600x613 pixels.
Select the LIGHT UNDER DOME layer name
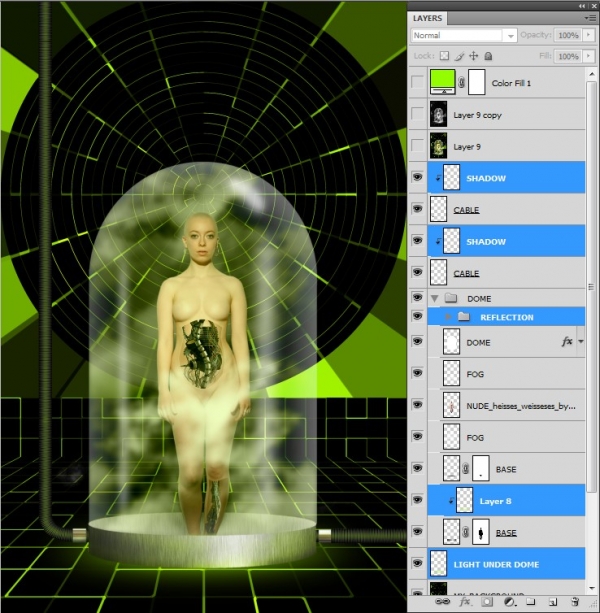496,565
